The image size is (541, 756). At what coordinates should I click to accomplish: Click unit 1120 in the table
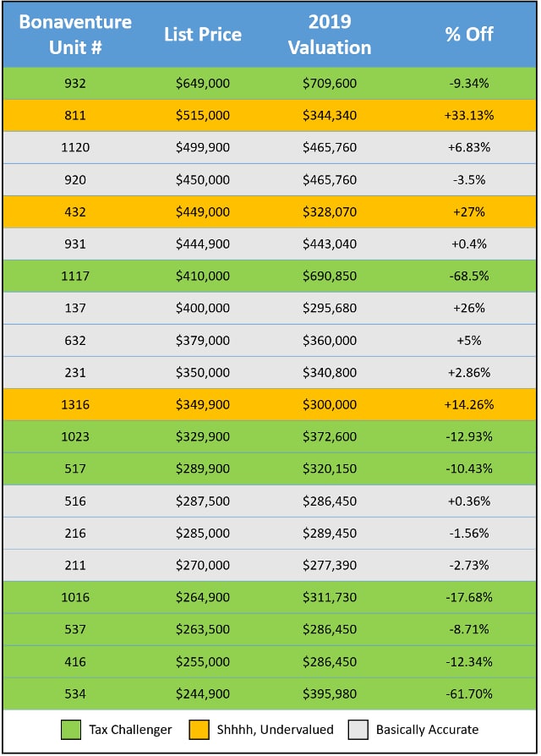click(x=75, y=147)
